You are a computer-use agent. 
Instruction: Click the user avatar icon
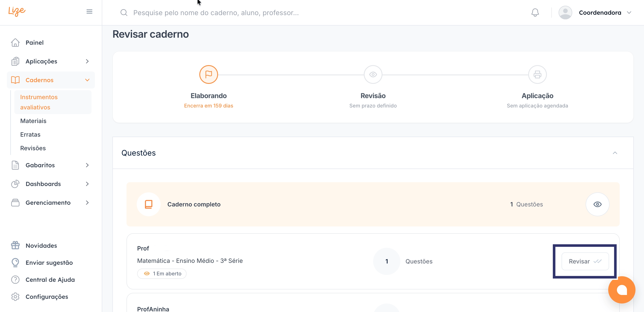click(x=565, y=13)
